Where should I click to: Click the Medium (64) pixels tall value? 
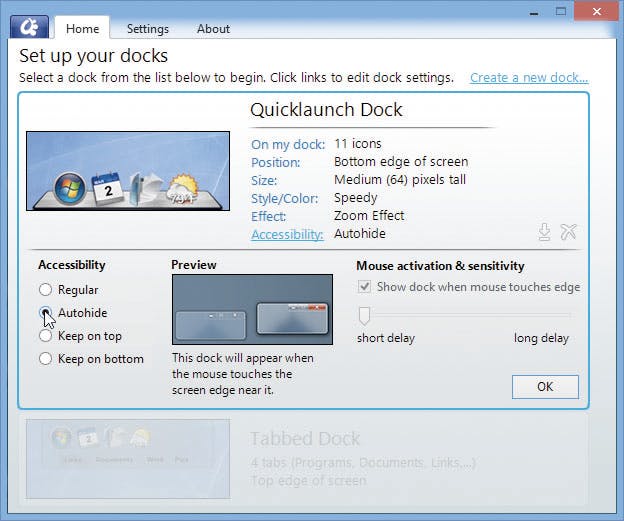coord(400,180)
